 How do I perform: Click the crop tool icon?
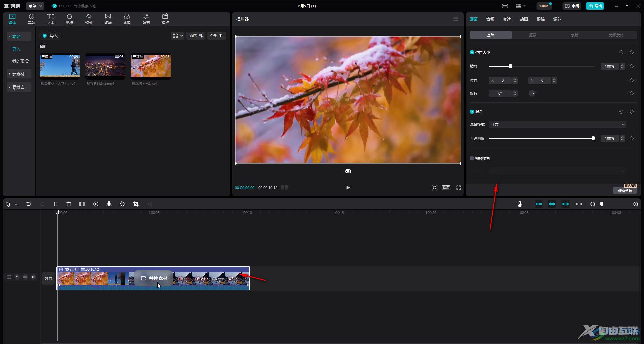tap(136, 204)
